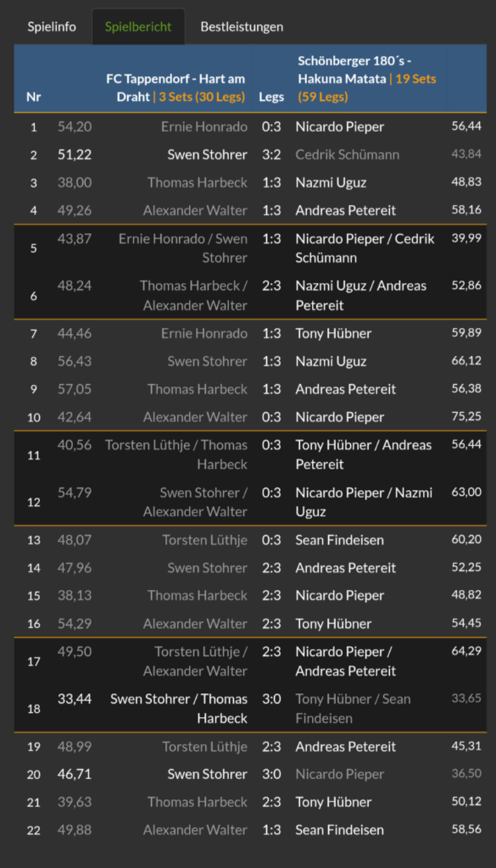
Task: Click Sean Findeisen in match 13
Action: [340, 540]
